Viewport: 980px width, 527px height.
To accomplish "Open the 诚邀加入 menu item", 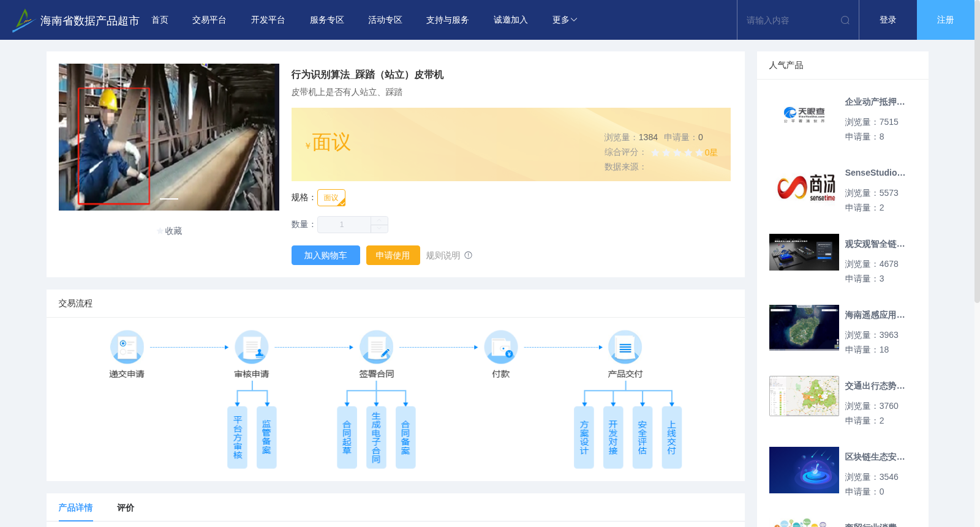I will [511, 20].
